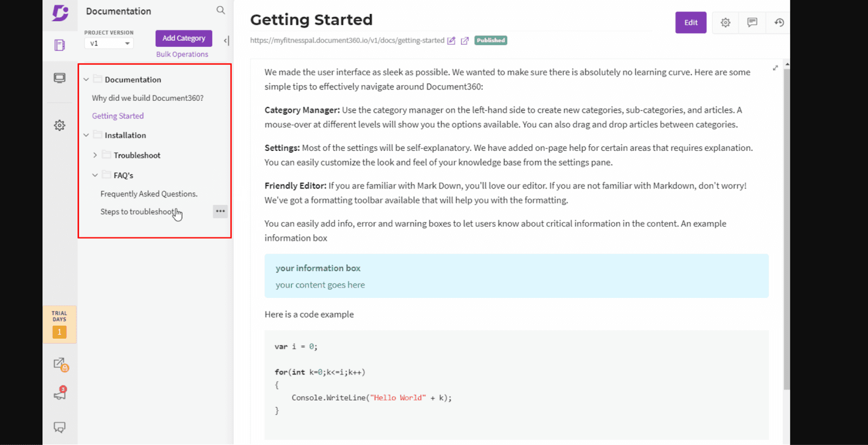The width and height of the screenshot is (868, 445).
Task: Click the locked external-link icon in sidebar
Action: click(60, 364)
